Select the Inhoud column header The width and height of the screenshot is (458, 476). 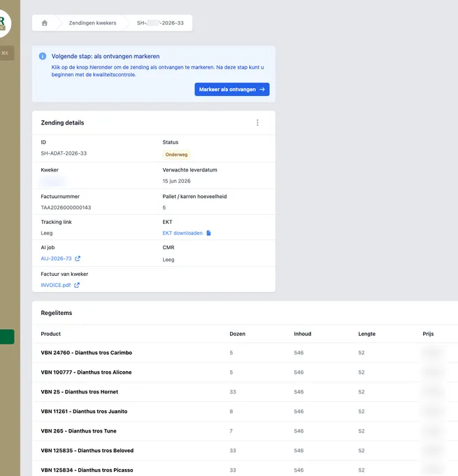pyautogui.click(x=302, y=334)
